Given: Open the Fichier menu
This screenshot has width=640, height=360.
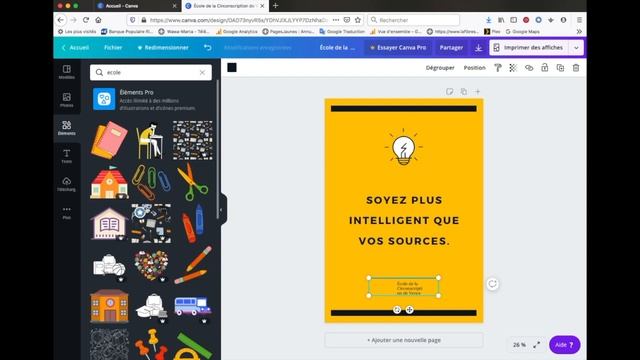Looking at the screenshot, I should tap(113, 47).
